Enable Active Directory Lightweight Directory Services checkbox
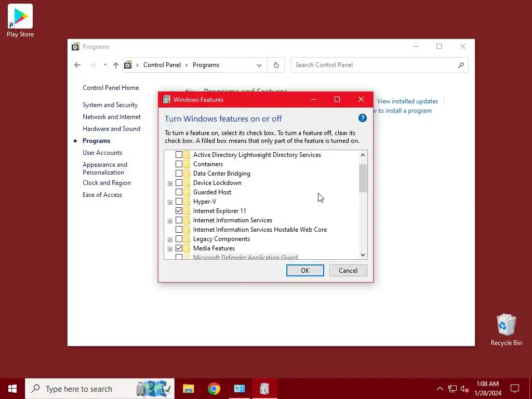The width and height of the screenshot is (532, 399). coord(179,155)
